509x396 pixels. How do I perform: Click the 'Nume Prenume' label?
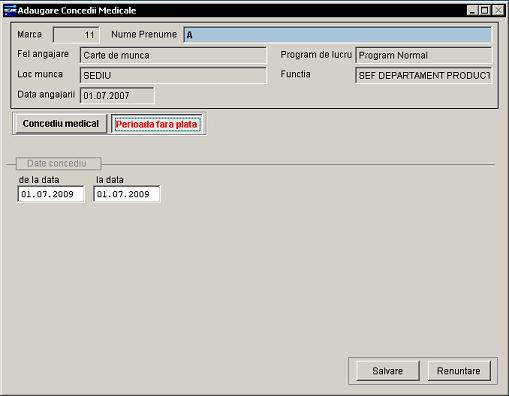144,34
